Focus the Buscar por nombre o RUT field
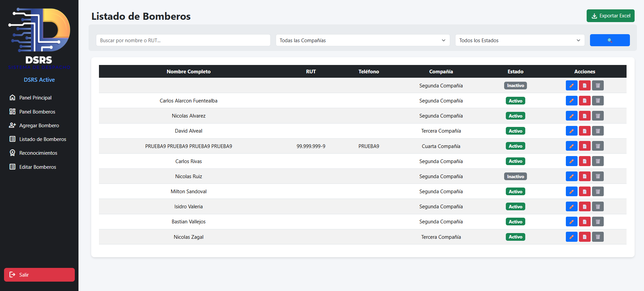Screen dimensions: 644x291 click(183, 40)
